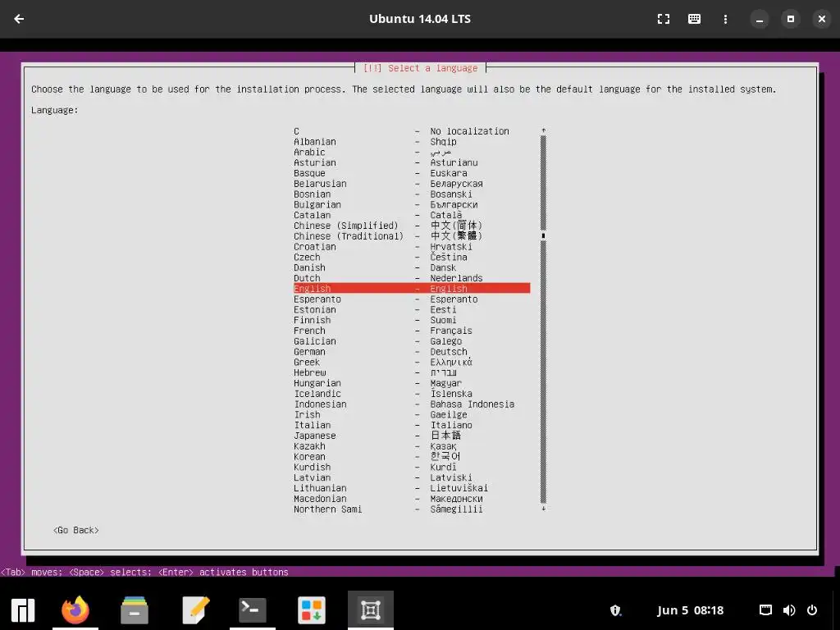Activate the Go Back button
This screenshot has height=630, width=840.
(76, 530)
